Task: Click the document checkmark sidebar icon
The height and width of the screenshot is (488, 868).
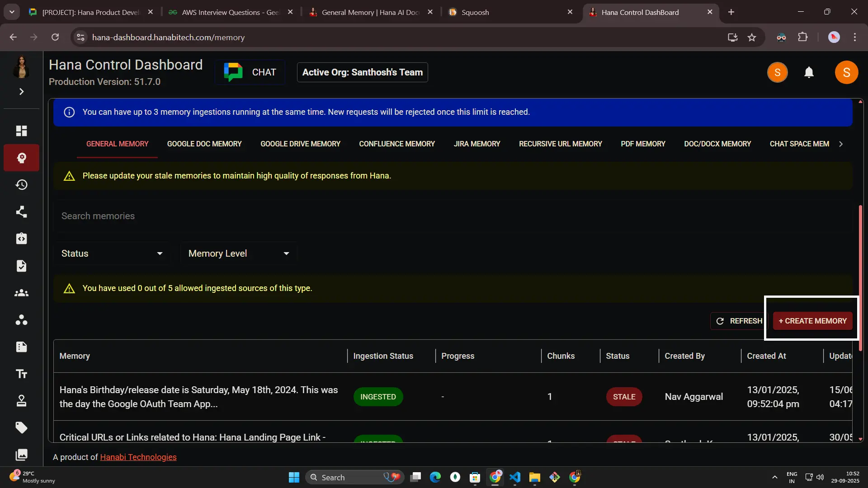Action: tap(21, 266)
